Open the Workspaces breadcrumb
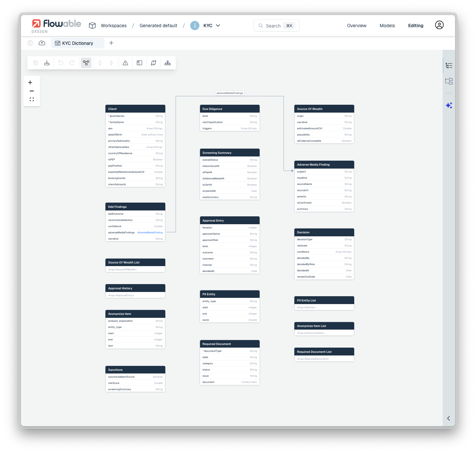 114,26
